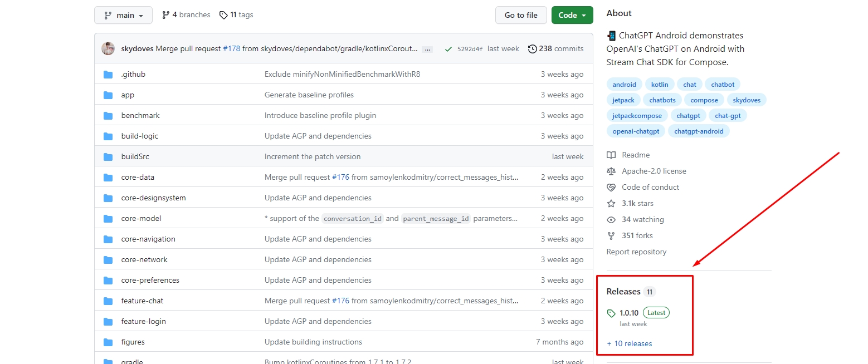Click the green commit status checkmark
Screen dimensions: 868x364
coord(448,49)
